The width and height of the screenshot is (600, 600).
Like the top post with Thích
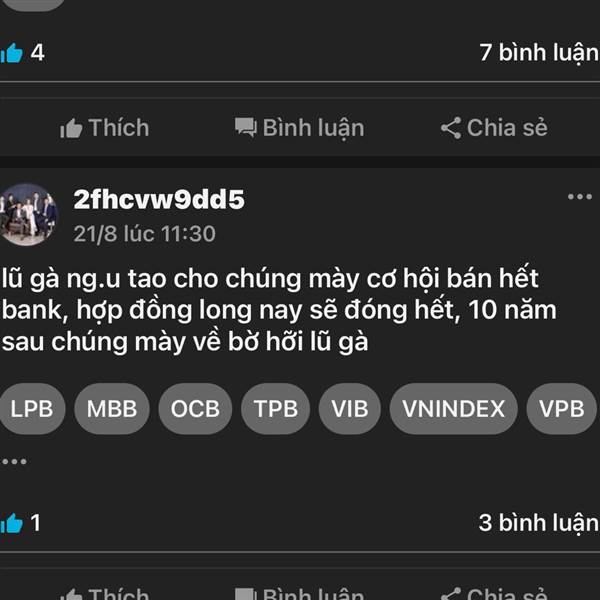point(104,128)
